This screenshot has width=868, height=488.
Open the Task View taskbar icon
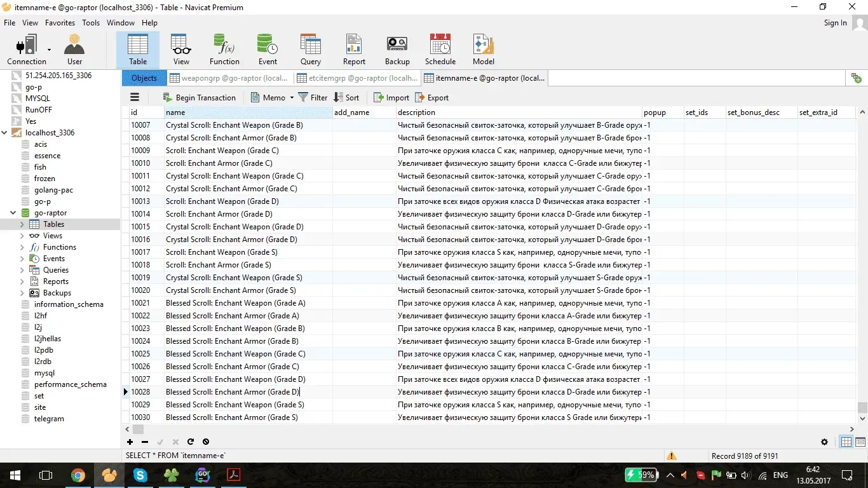pos(45,475)
